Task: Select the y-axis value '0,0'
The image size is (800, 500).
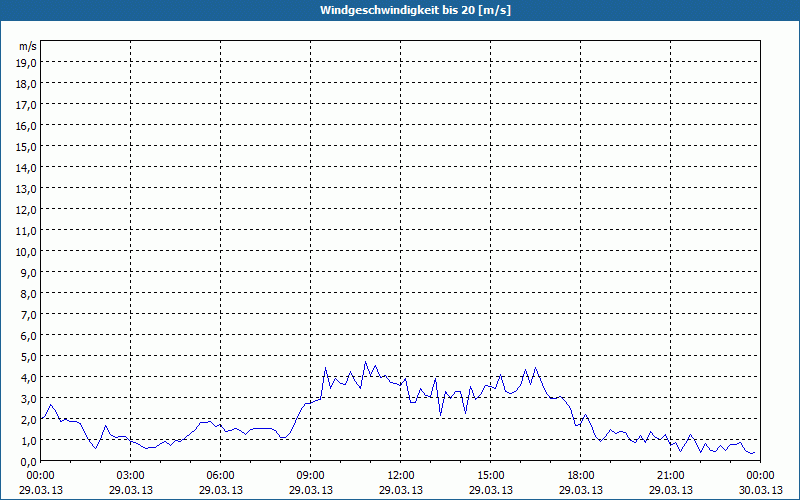Action: coord(29,462)
